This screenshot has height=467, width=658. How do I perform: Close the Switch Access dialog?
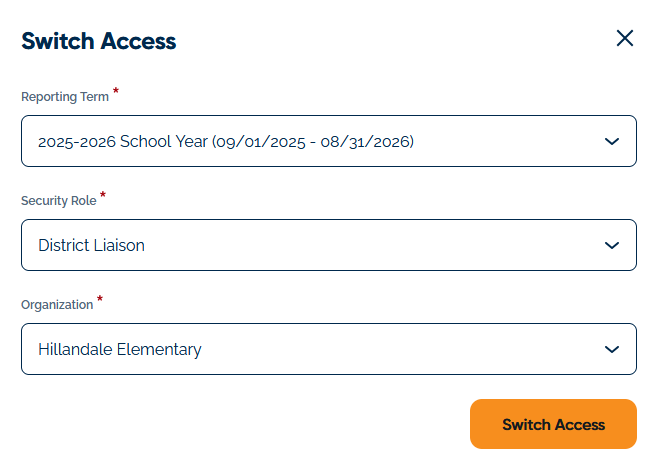coord(625,39)
